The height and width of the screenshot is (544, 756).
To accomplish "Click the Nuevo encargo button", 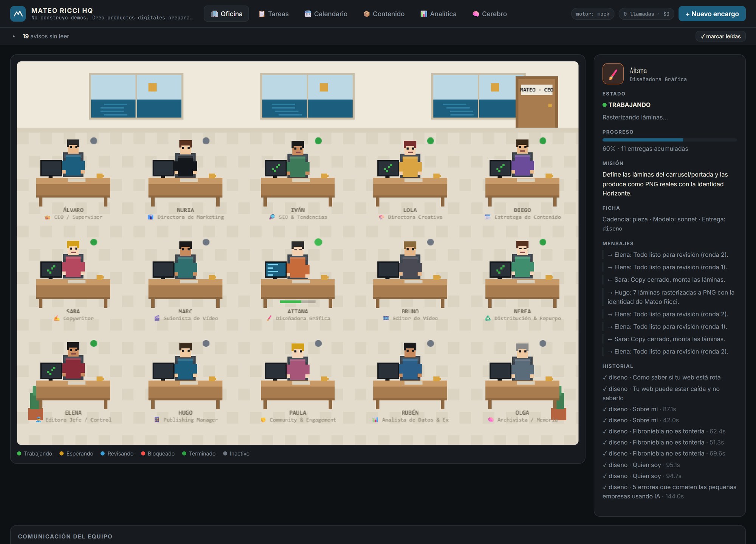I will point(712,14).
